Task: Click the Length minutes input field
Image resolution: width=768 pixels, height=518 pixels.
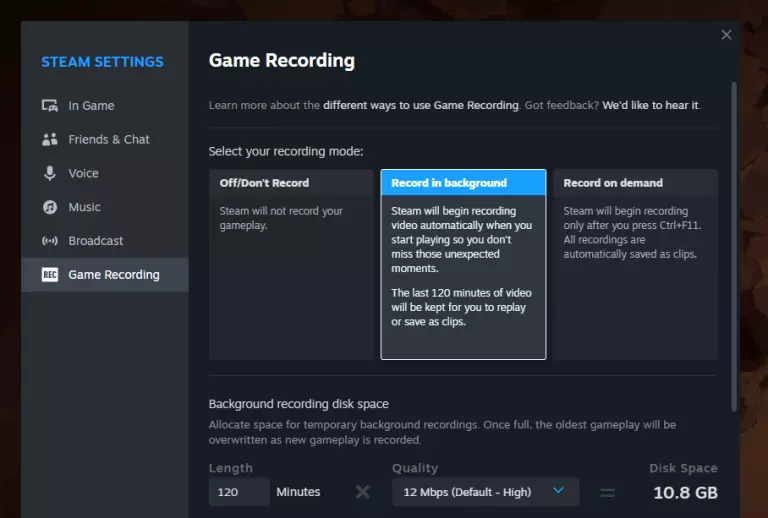Action: 239,492
